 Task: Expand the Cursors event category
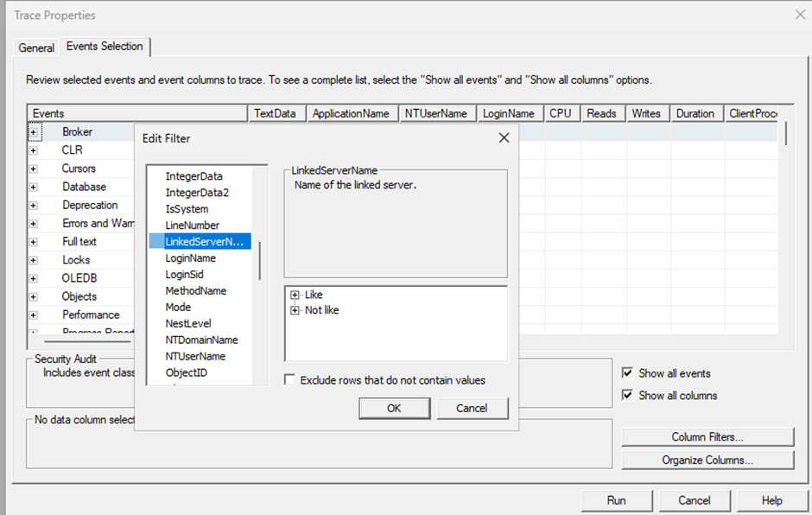click(x=33, y=168)
